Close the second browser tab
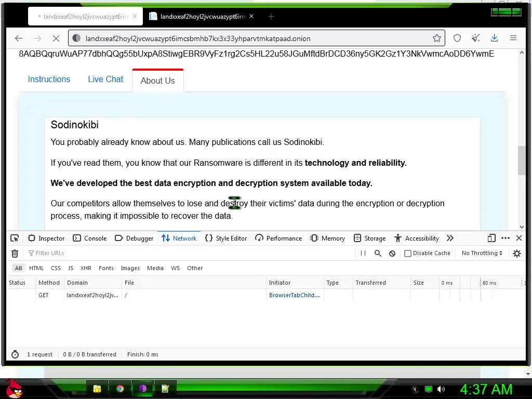The height and width of the screenshot is (399, 532). 251,16
